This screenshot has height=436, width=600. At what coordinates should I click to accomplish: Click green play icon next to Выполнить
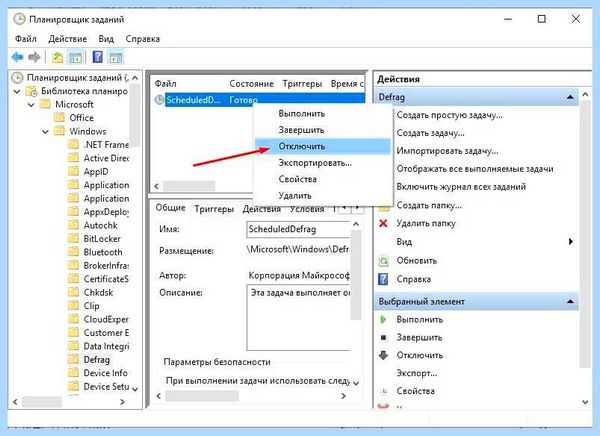[383, 320]
